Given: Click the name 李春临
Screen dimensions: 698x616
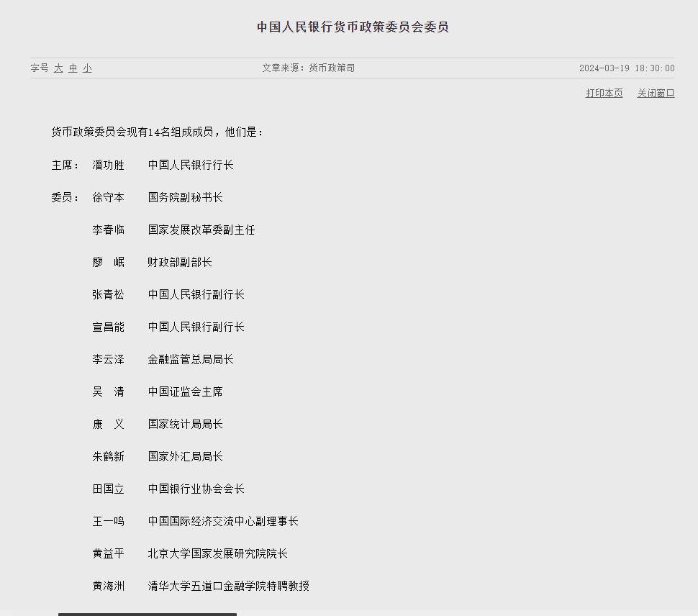Looking at the screenshot, I should [108, 230].
